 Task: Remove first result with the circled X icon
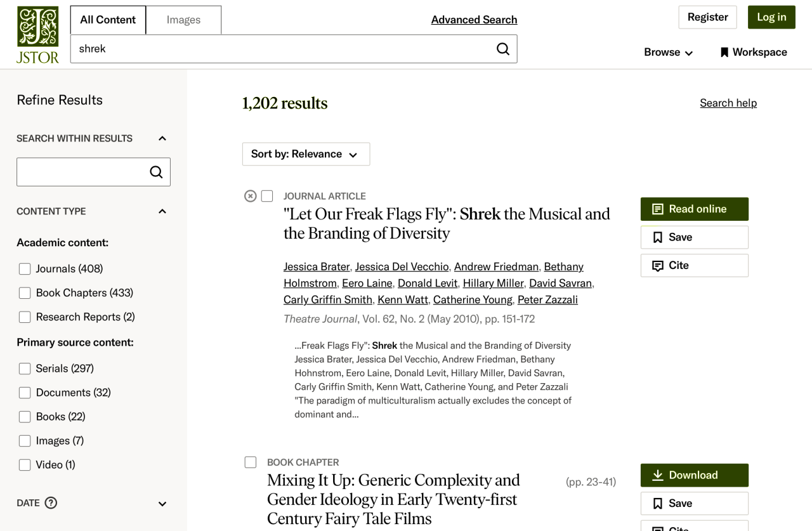250,196
